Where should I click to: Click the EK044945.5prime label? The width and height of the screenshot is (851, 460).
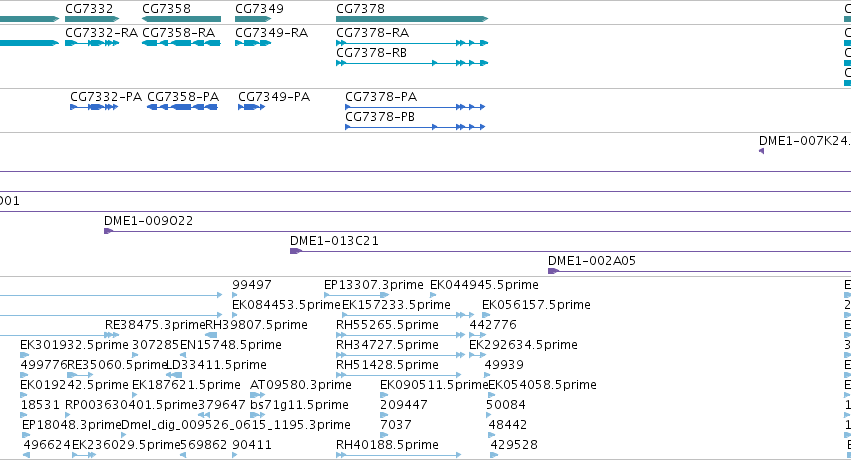pyautogui.click(x=484, y=285)
